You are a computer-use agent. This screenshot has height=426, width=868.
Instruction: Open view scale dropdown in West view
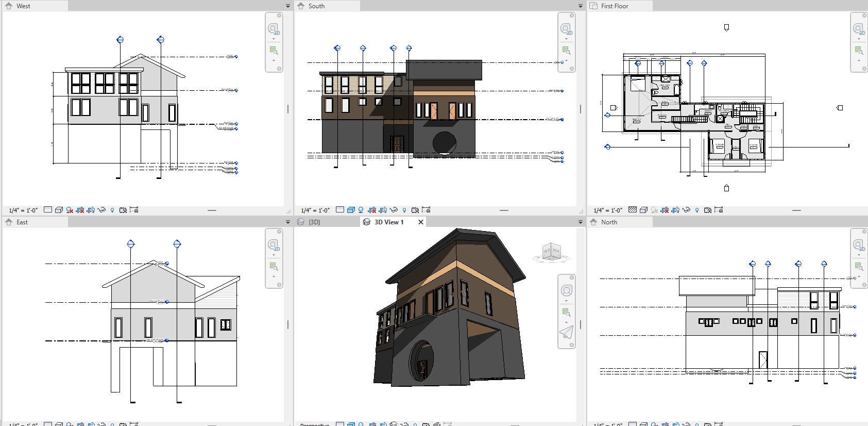pos(23,210)
